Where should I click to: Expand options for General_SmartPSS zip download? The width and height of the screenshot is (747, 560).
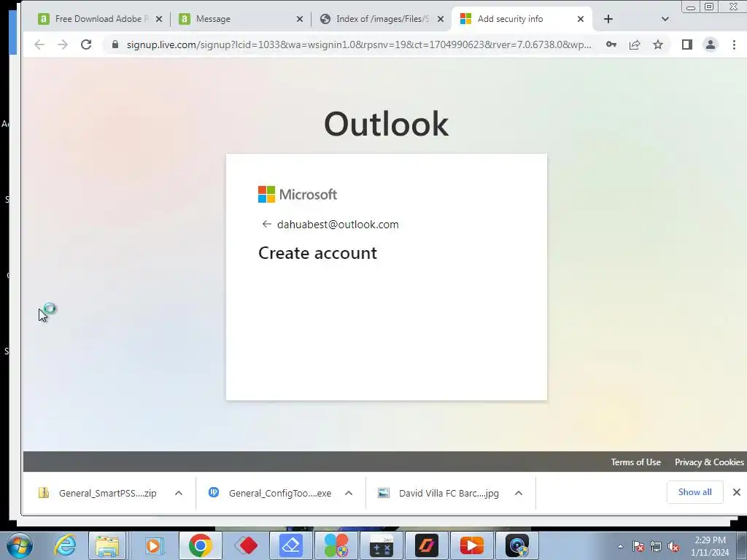click(x=179, y=494)
